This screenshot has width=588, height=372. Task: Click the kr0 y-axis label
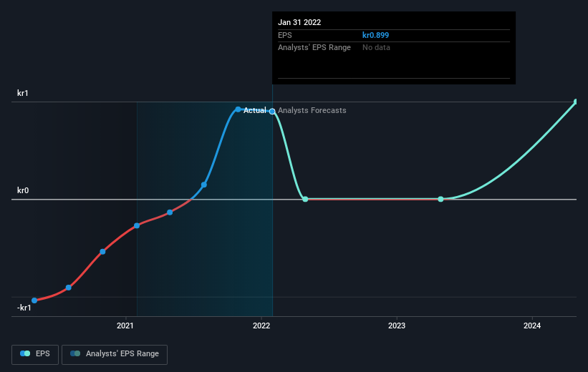pyautogui.click(x=23, y=190)
